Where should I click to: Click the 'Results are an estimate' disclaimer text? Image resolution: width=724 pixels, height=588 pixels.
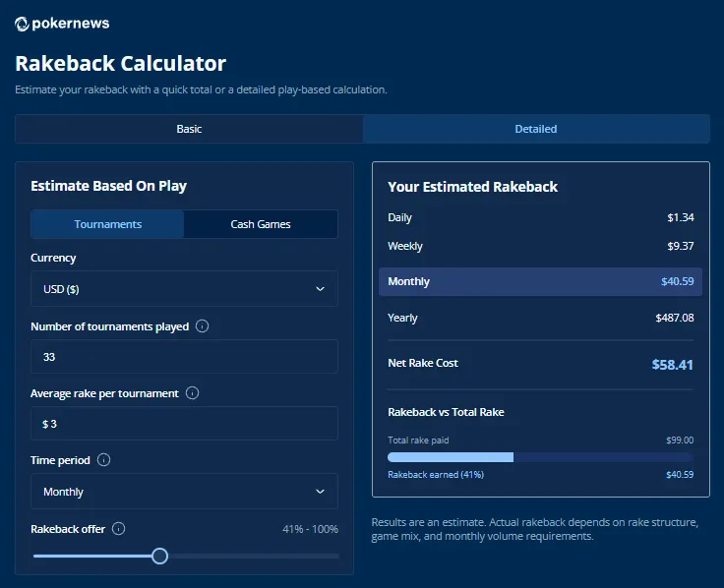tap(535, 529)
